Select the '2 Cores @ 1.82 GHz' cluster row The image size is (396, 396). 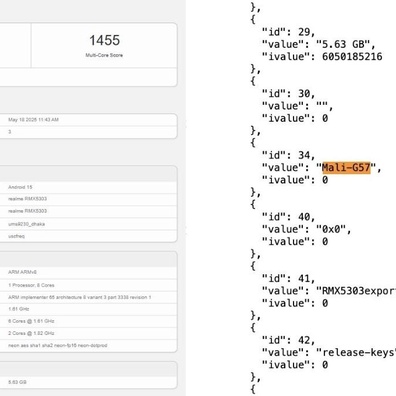[88, 333]
